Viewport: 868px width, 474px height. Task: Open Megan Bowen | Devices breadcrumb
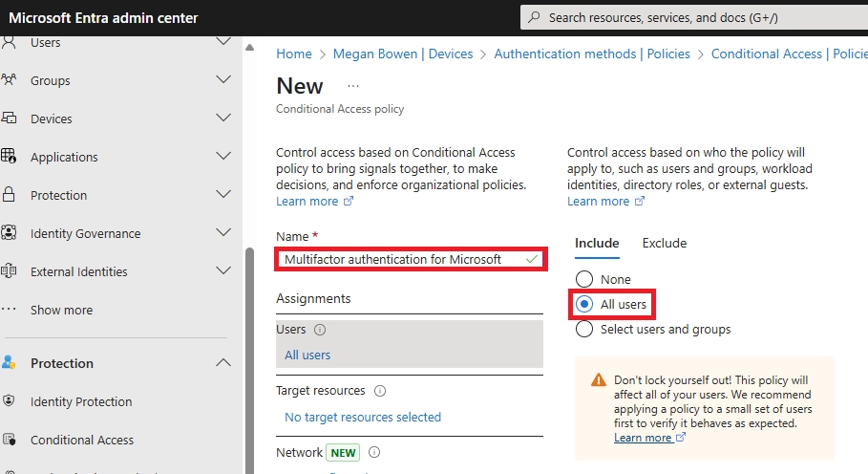(x=403, y=54)
